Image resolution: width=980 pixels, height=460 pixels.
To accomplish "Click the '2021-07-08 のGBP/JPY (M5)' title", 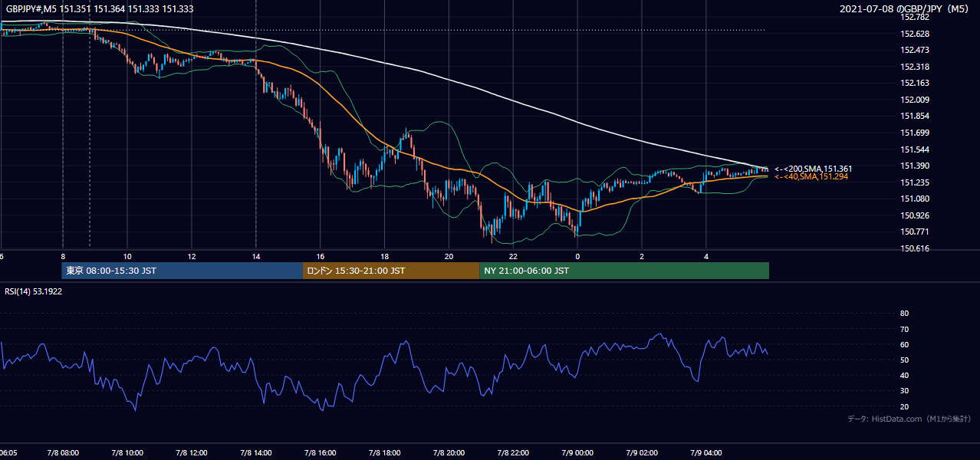I will [905, 9].
